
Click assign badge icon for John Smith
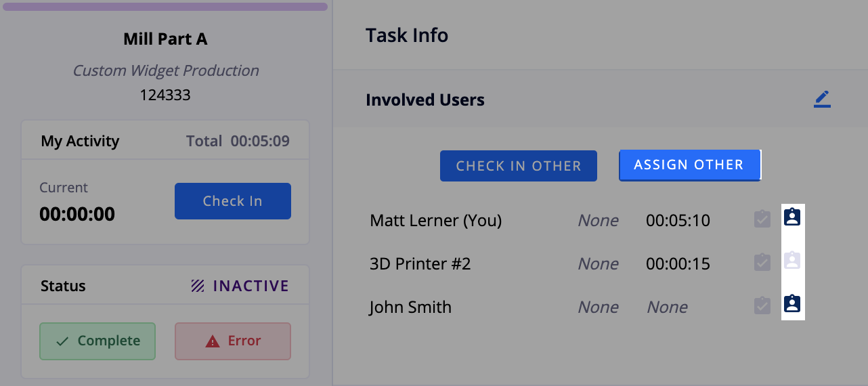pyautogui.click(x=792, y=304)
